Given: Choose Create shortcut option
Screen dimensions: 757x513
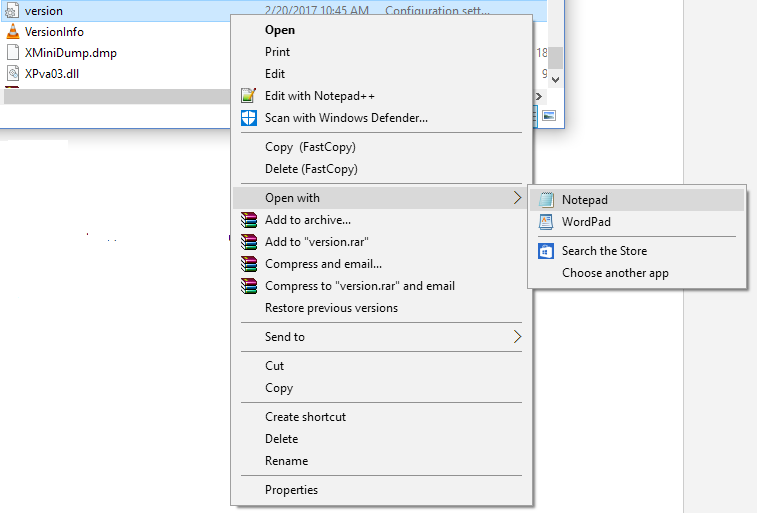Looking at the screenshot, I should pos(305,417).
